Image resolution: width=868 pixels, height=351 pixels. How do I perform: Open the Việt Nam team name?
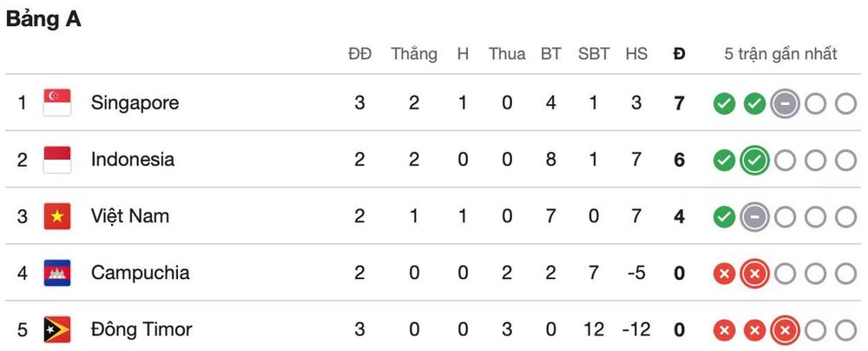point(130,215)
